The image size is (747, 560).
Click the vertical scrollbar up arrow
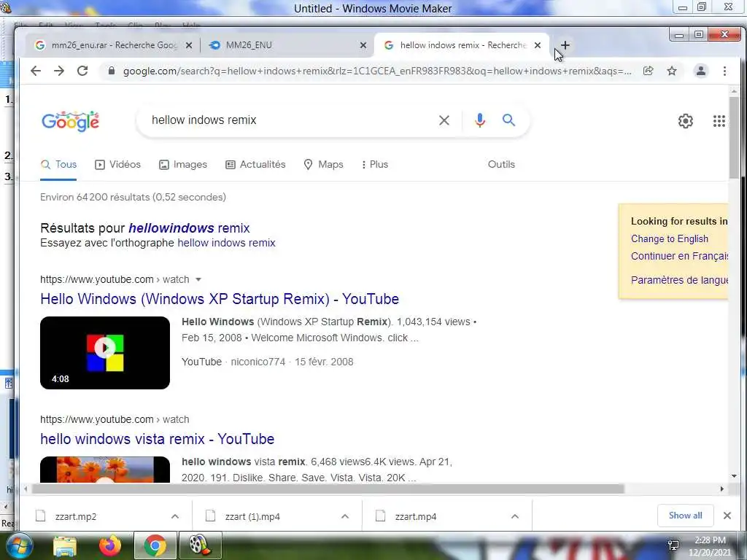pyautogui.click(x=734, y=91)
